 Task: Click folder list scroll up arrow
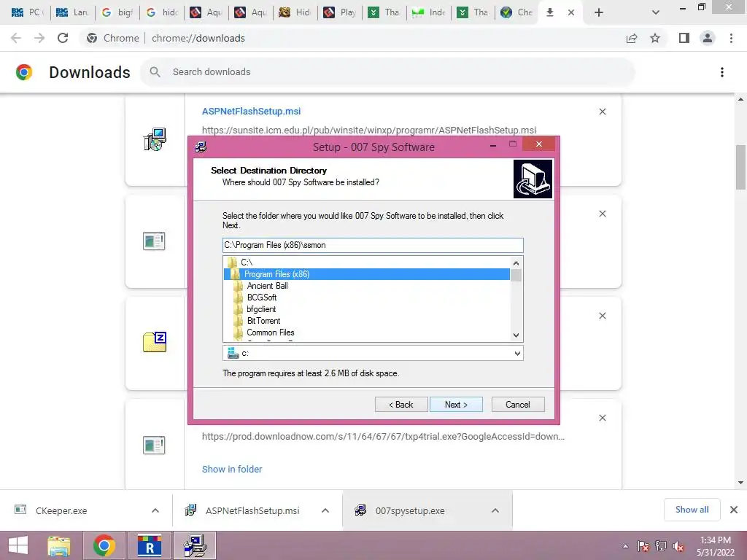click(516, 262)
